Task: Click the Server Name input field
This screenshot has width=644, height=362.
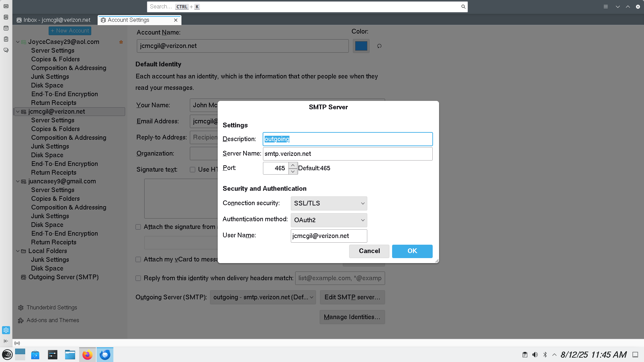Action: [x=347, y=154]
